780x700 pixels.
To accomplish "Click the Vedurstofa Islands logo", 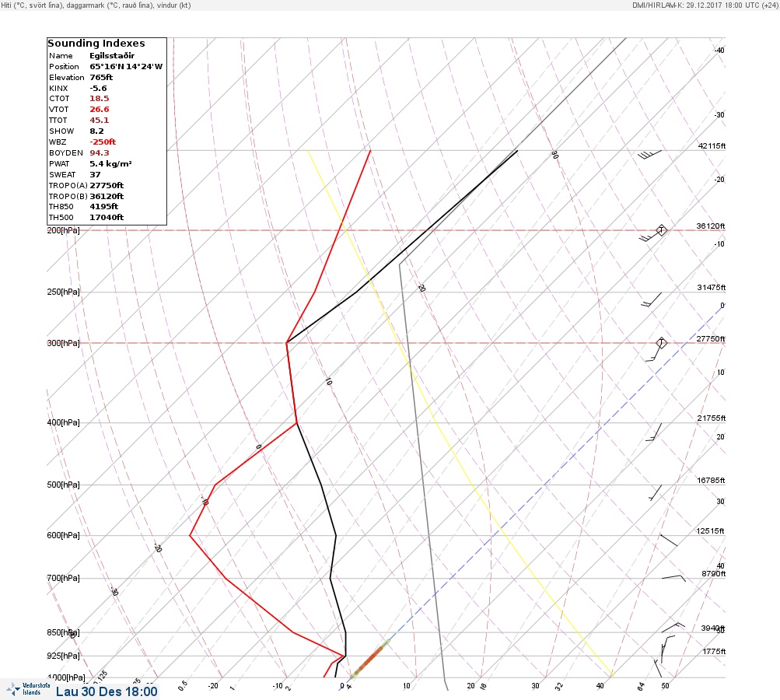I will (x=28, y=688).
